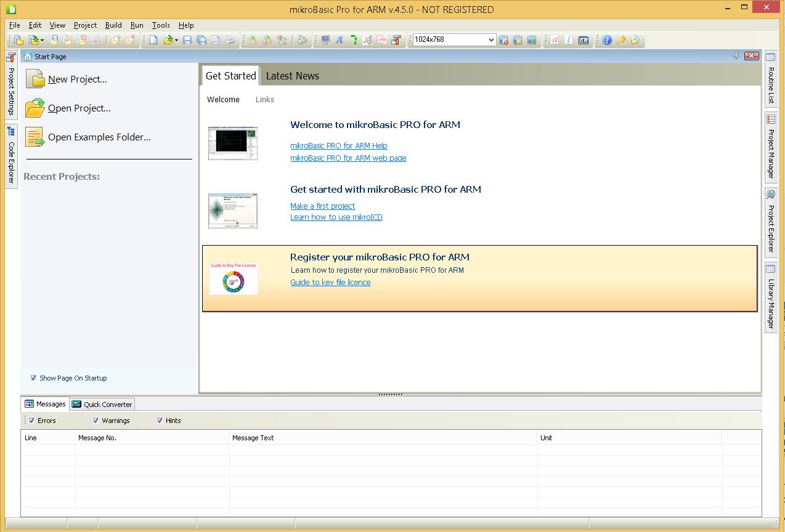
Task: Switch to the Links sub-tab
Action: (x=265, y=99)
